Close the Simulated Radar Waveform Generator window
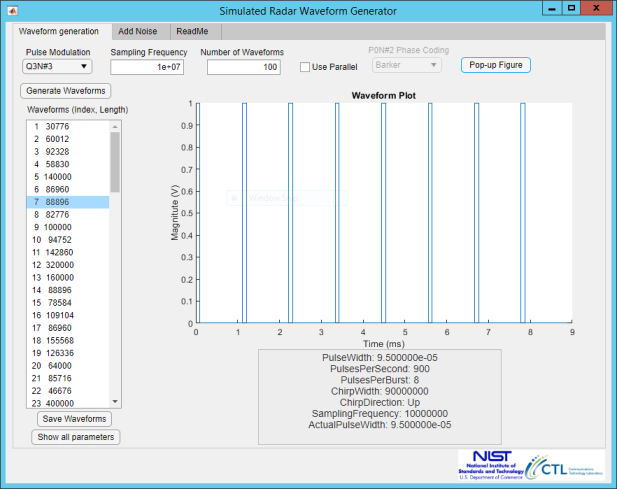Image resolution: width=617 pixels, height=489 pixels. (596, 8)
